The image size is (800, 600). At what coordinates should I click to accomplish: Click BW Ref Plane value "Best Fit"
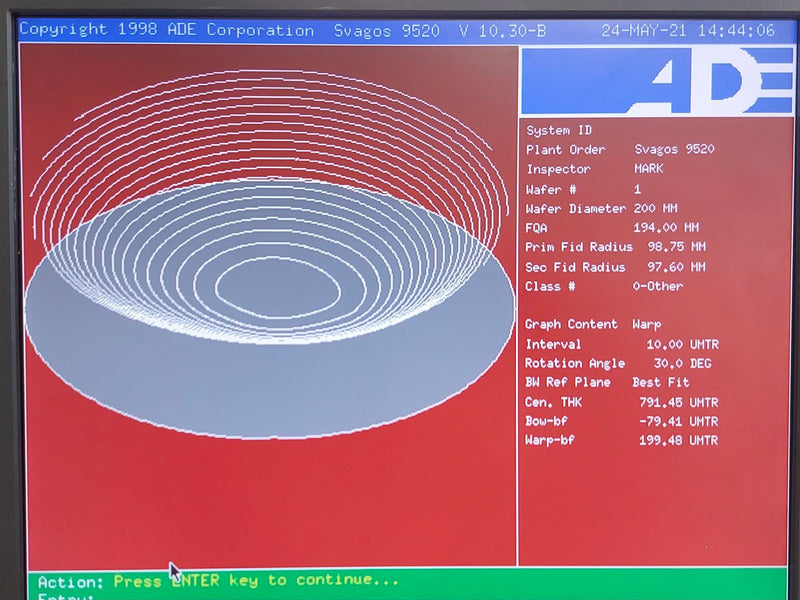click(661, 382)
